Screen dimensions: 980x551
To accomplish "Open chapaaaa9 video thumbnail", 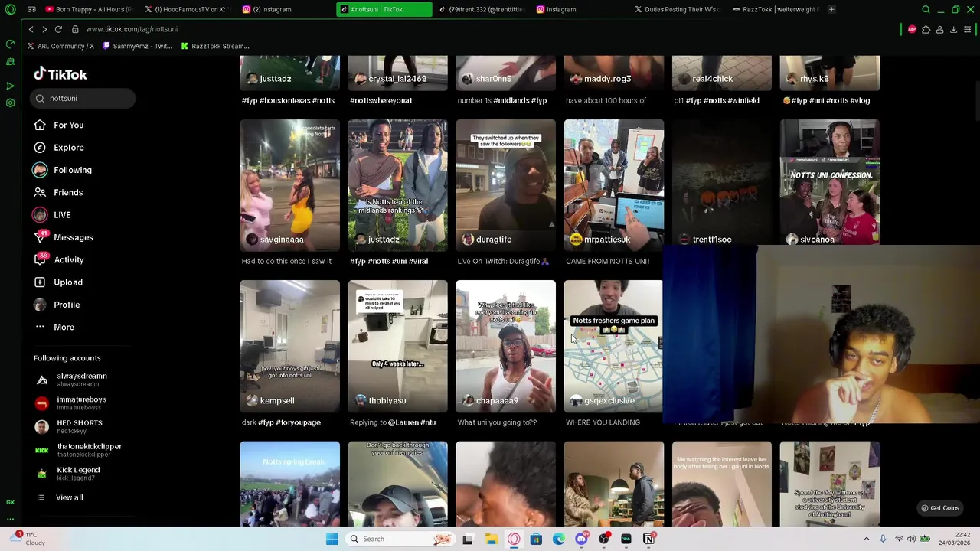I will [505, 346].
